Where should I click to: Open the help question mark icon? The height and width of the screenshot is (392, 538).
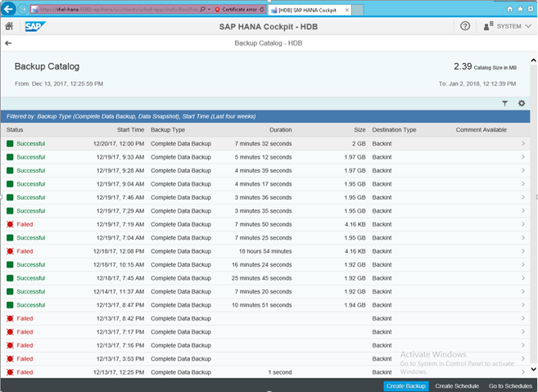tap(465, 26)
